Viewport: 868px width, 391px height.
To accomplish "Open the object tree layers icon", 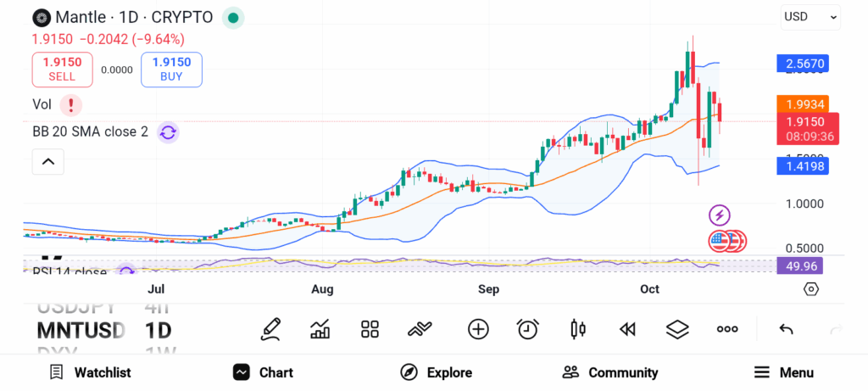I will click(x=676, y=329).
